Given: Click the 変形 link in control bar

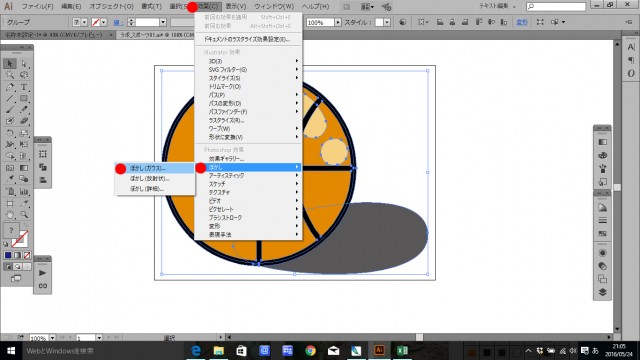Looking at the screenshot, I should click(x=522, y=22).
